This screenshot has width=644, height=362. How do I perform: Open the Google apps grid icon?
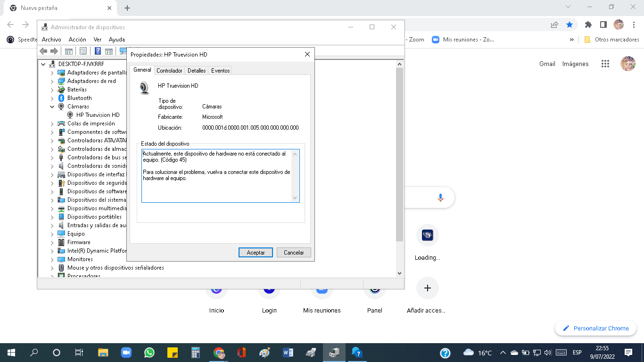point(605,64)
